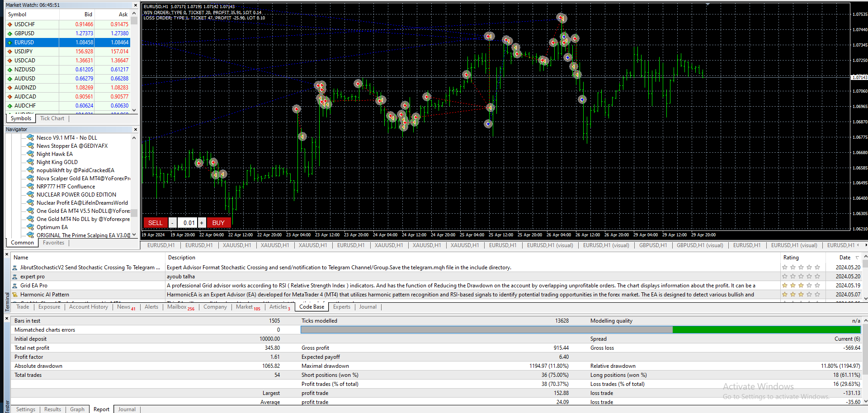The width and height of the screenshot is (868, 413).
Task: Select the NRP777 HTF Confluence icon
Action: pyautogui.click(x=30, y=186)
